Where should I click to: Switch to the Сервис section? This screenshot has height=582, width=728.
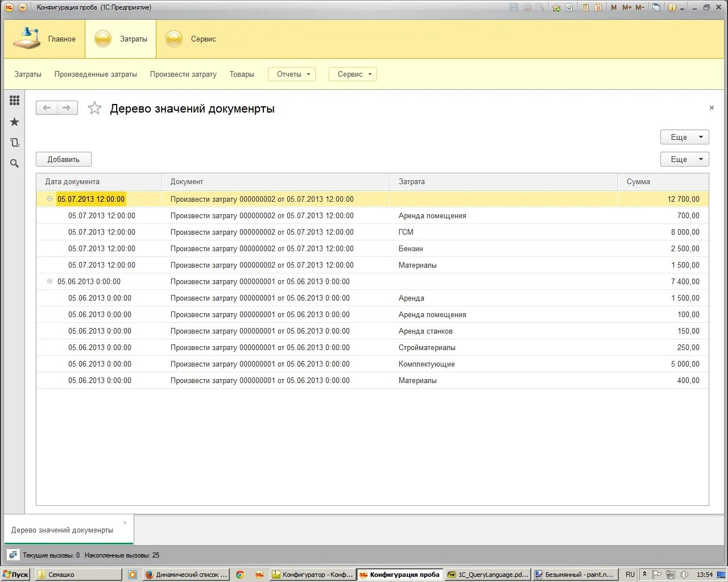191,39
